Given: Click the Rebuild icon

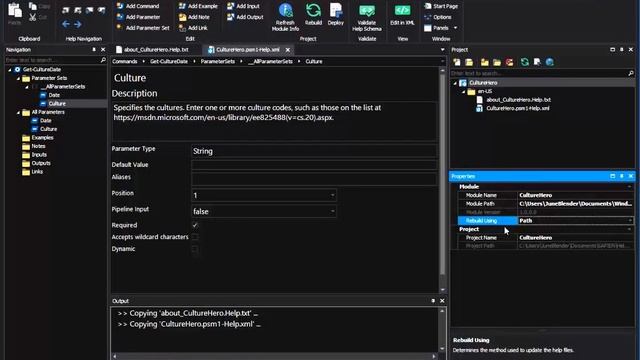Looking at the screenshot, I should [313, 10].
